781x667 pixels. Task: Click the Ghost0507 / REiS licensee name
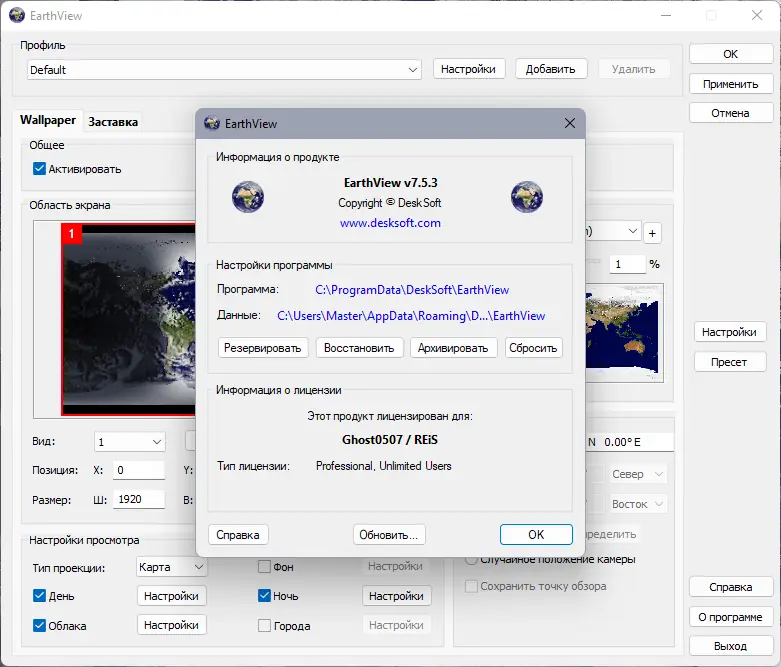390,440
